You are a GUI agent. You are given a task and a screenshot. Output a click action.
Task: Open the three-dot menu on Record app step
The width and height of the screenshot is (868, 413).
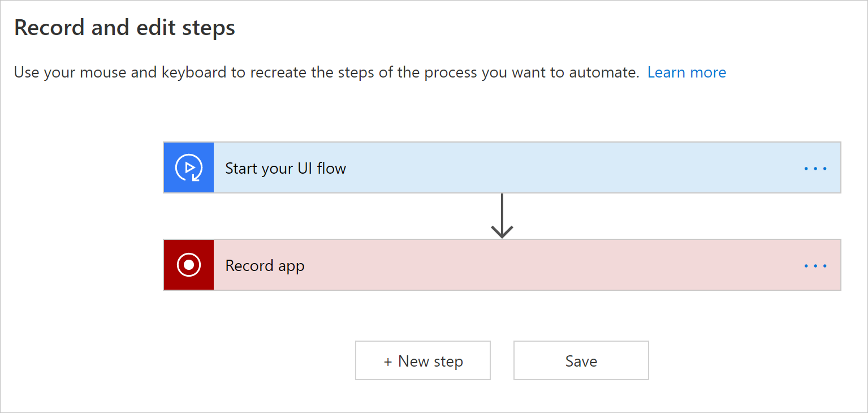pyautogui.click(x=815, y=266)
